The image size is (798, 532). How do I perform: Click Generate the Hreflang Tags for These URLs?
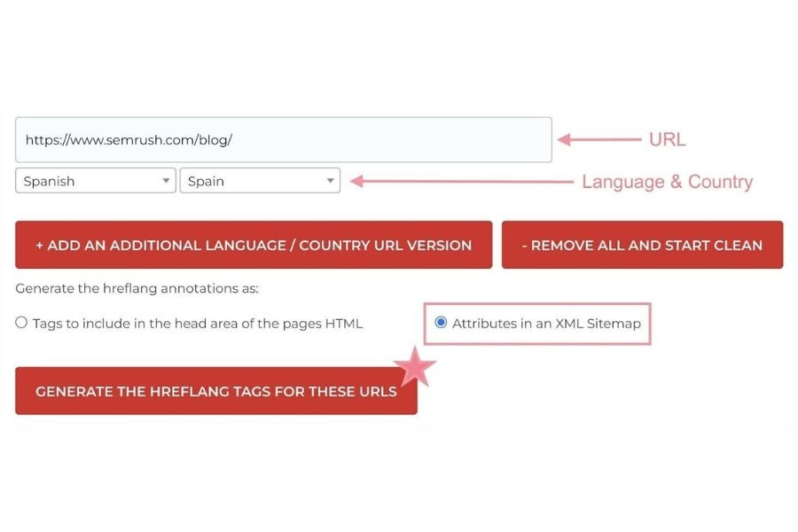point(216,391)
